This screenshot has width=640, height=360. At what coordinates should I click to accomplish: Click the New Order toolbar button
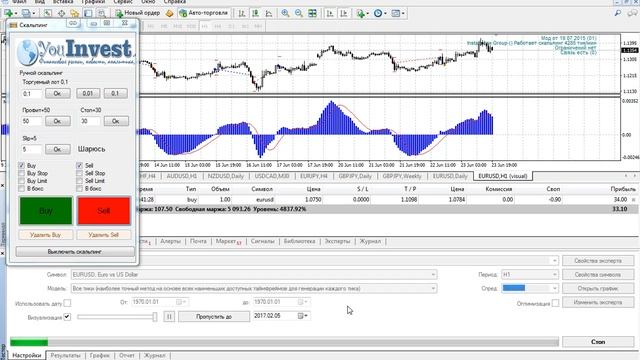coord(138,13)
